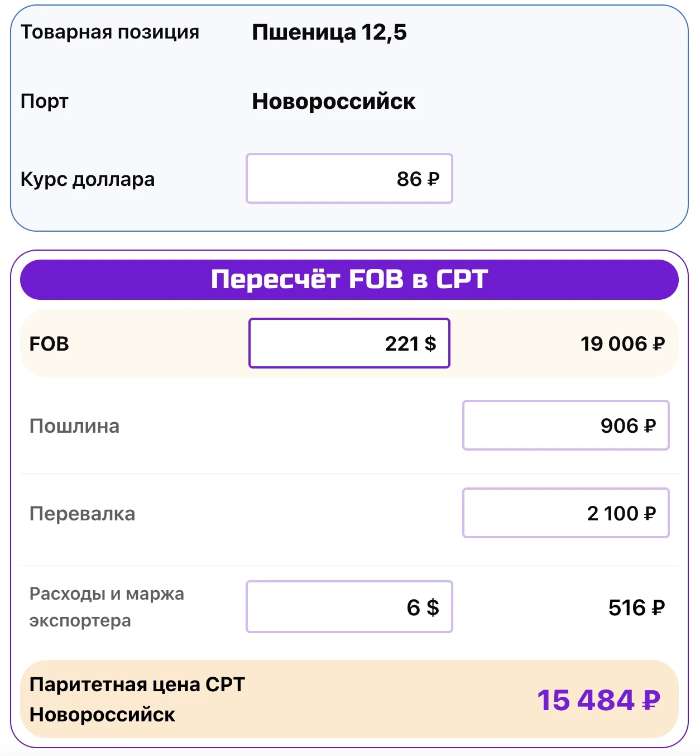Viewport: 700px width, 756px height.
Task: Focus the FOB price input with 221 $
Action: click(349, 343)
